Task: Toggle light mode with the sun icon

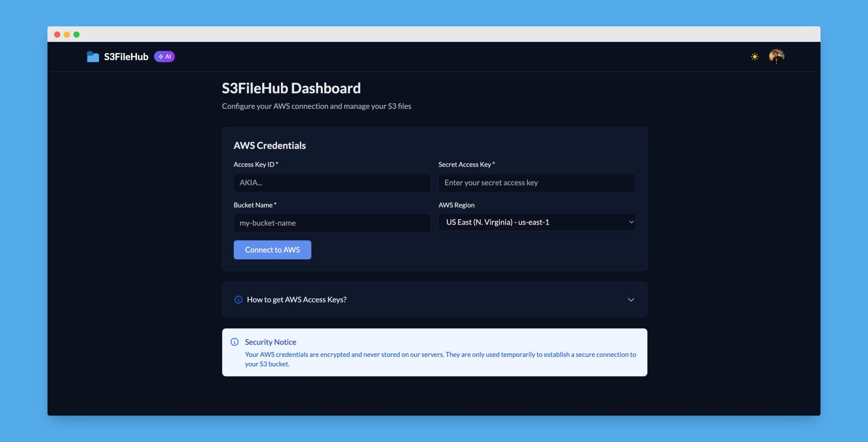Action: point(755,57)
